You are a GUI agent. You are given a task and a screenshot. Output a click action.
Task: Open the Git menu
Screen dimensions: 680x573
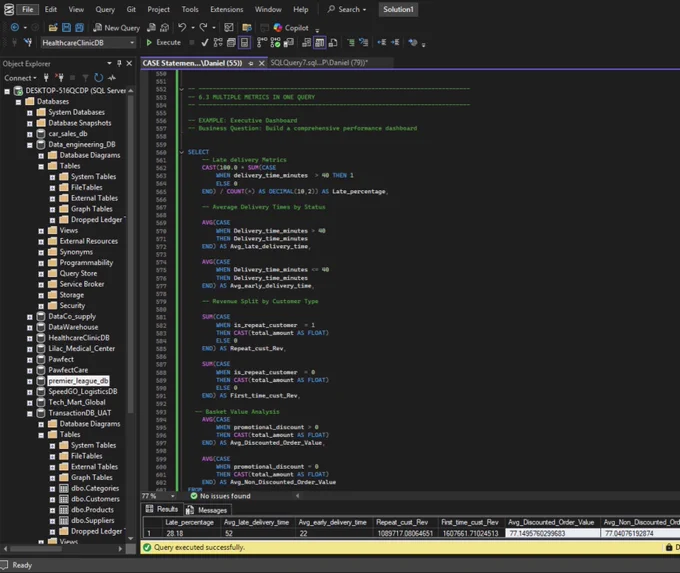coord(131,10)
